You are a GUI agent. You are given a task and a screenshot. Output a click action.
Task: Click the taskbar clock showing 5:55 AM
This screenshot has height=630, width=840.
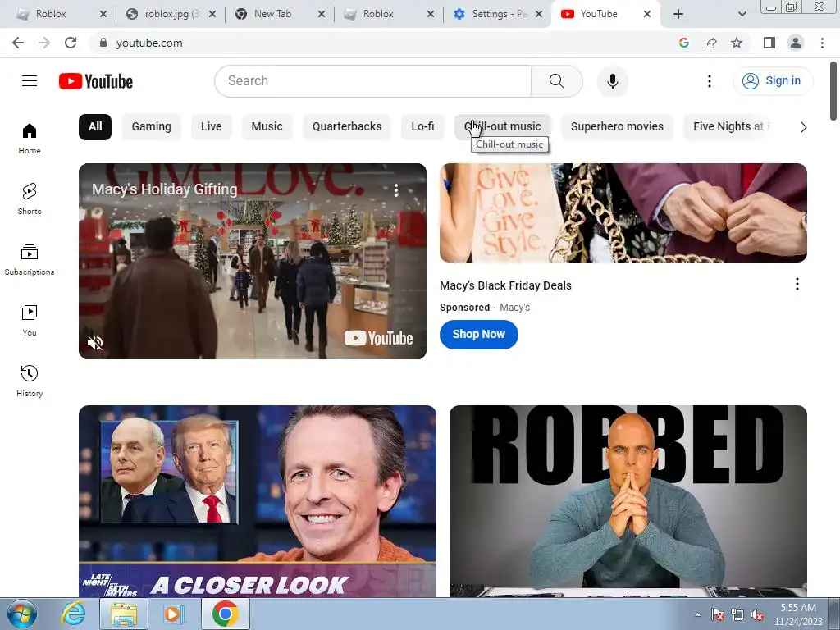798,614
